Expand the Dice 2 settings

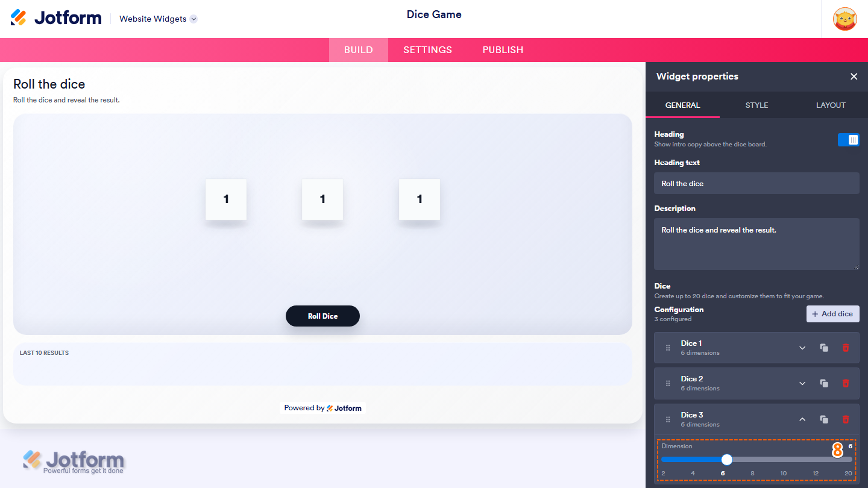(802, 383)
